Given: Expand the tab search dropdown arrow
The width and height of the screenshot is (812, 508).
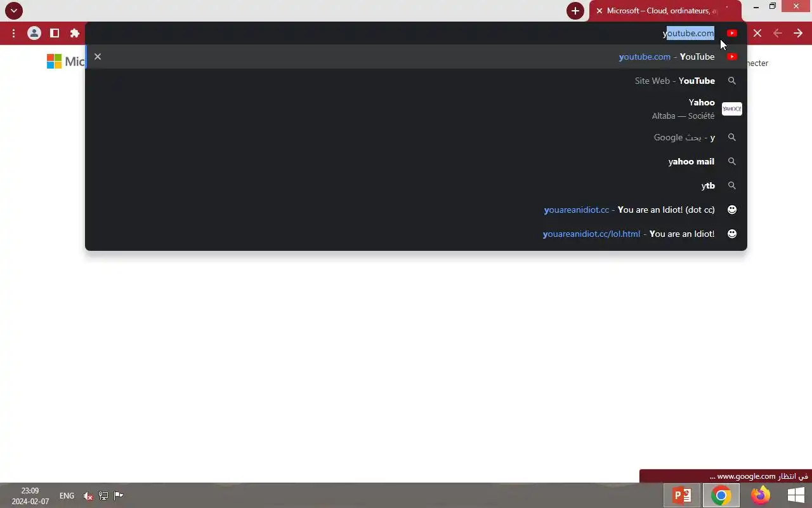Looking at the screenshot, I should (13, 11).
